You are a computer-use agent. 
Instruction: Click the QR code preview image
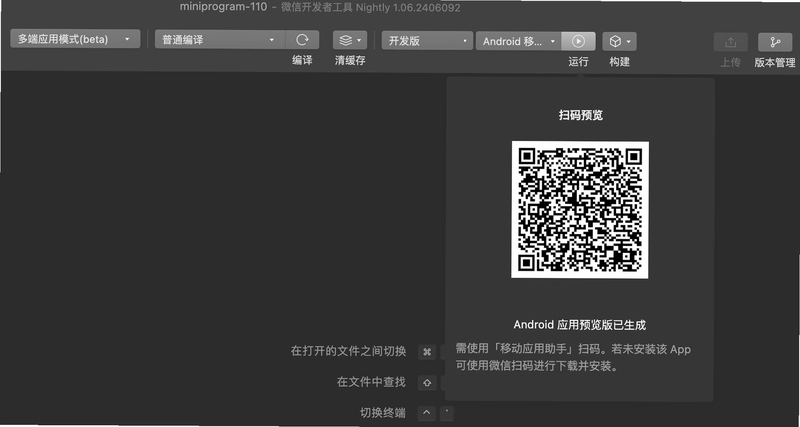pyautogui.click(x=580, y=210)
